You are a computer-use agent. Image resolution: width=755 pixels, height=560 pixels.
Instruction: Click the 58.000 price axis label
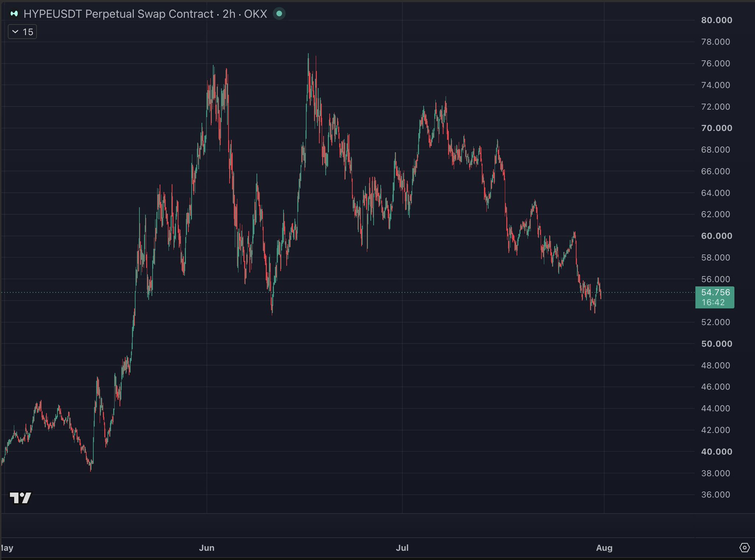pos(715,257)
